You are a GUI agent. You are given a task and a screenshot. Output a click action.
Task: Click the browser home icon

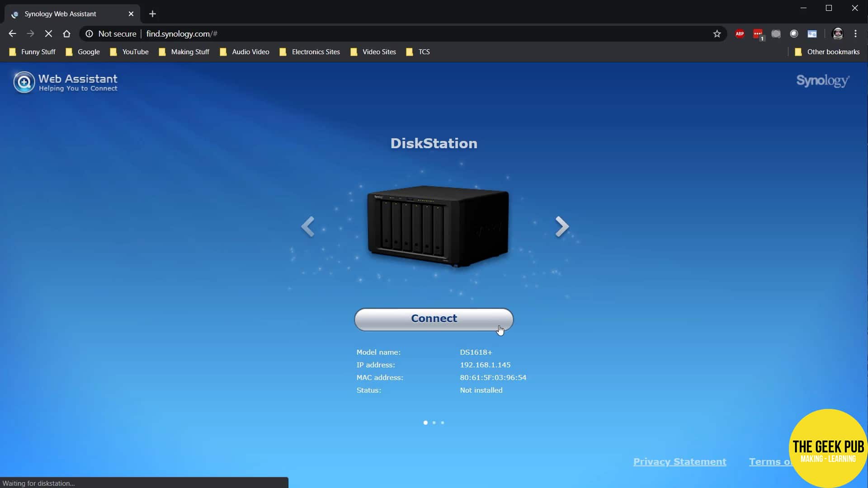click(66, 33)
